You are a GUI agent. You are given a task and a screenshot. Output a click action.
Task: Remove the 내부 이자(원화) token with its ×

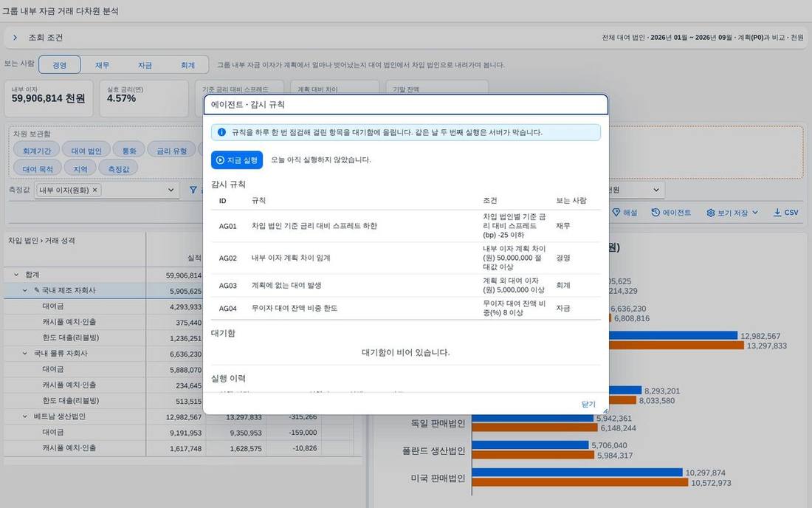(94, 190)
